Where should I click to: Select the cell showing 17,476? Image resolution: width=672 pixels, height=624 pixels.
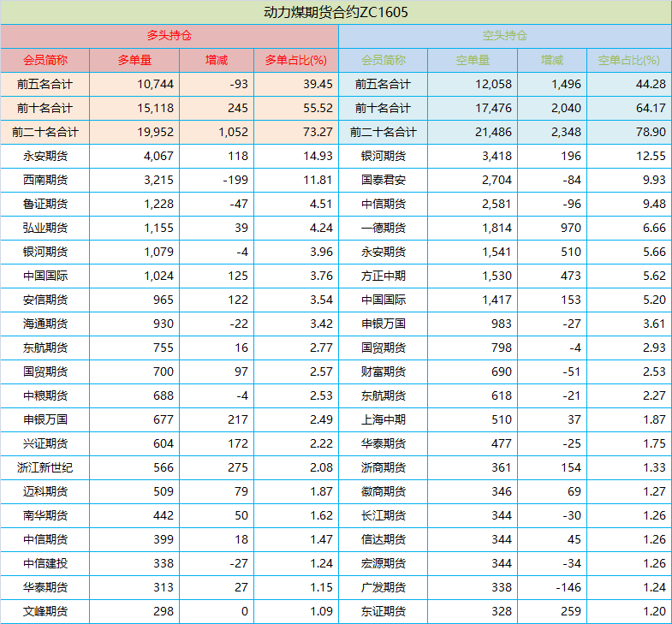493,108
